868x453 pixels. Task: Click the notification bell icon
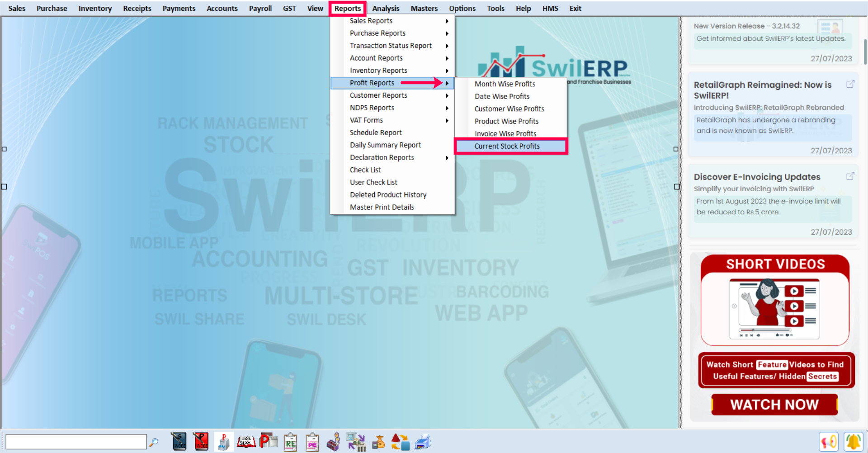point(854,442)
